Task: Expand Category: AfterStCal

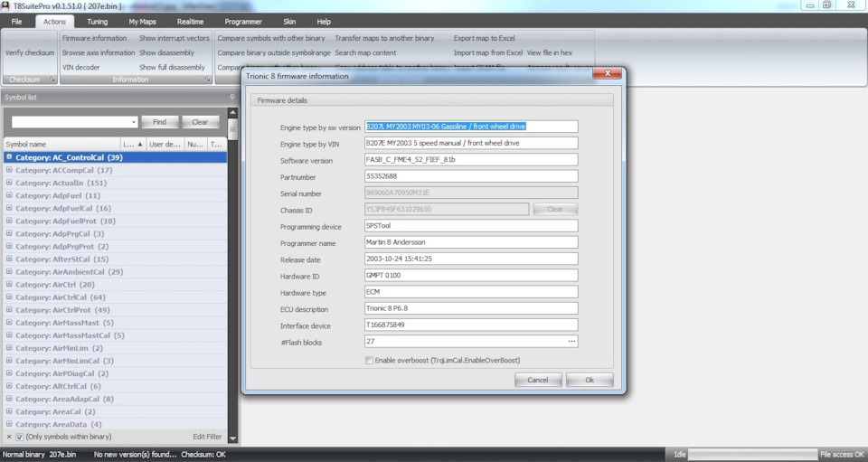Action: (x=9, y=259)
